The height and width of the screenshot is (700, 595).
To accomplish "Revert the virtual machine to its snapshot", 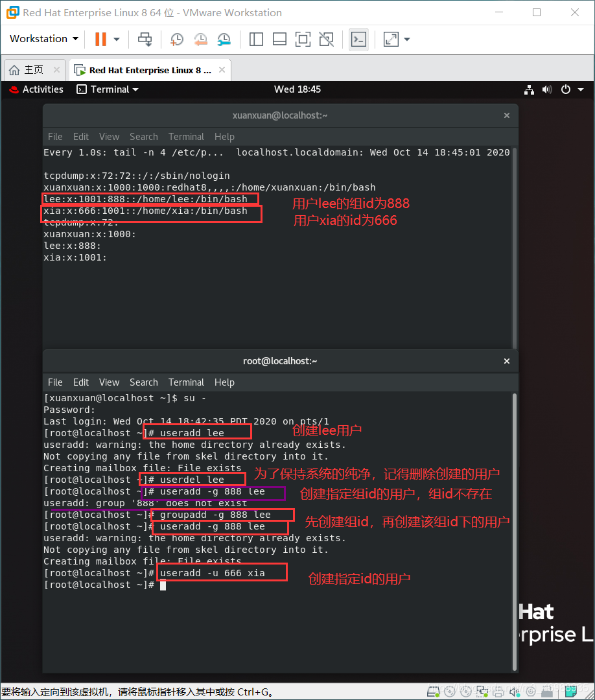I will click(x=200, y=40).
